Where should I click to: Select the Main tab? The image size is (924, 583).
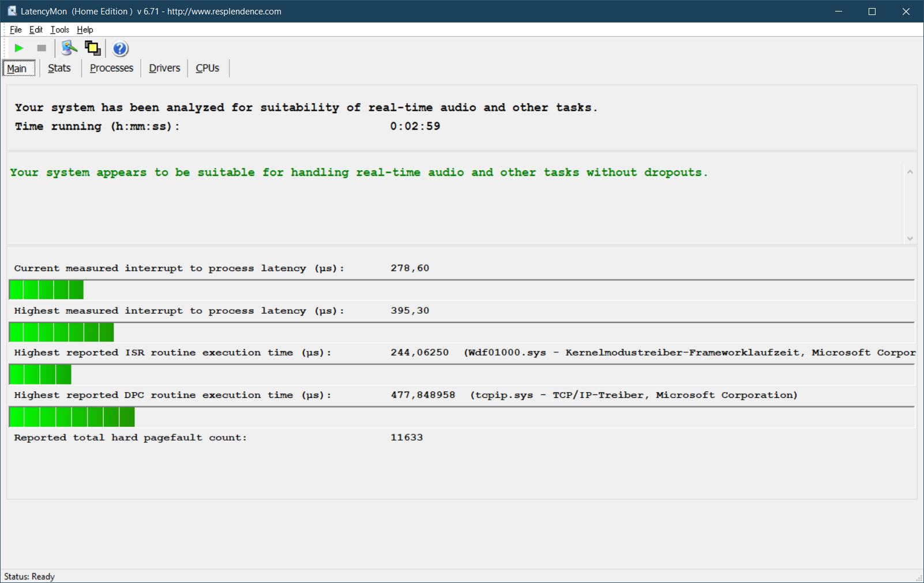18,69
